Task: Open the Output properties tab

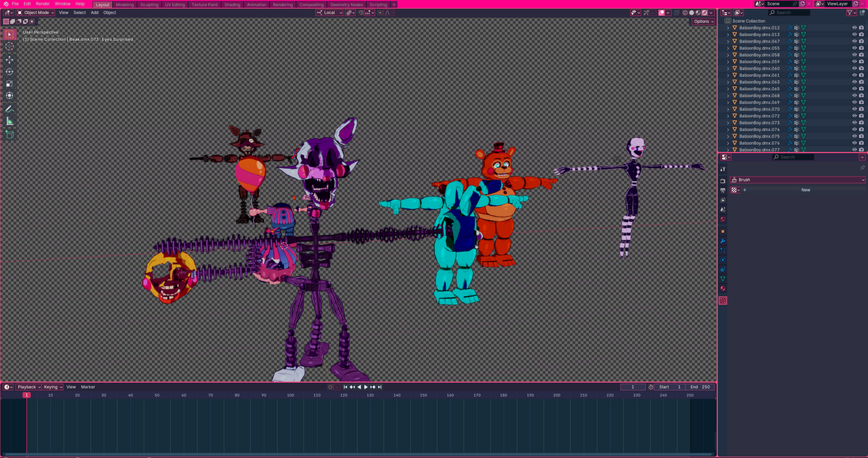Action: point(723,190)
